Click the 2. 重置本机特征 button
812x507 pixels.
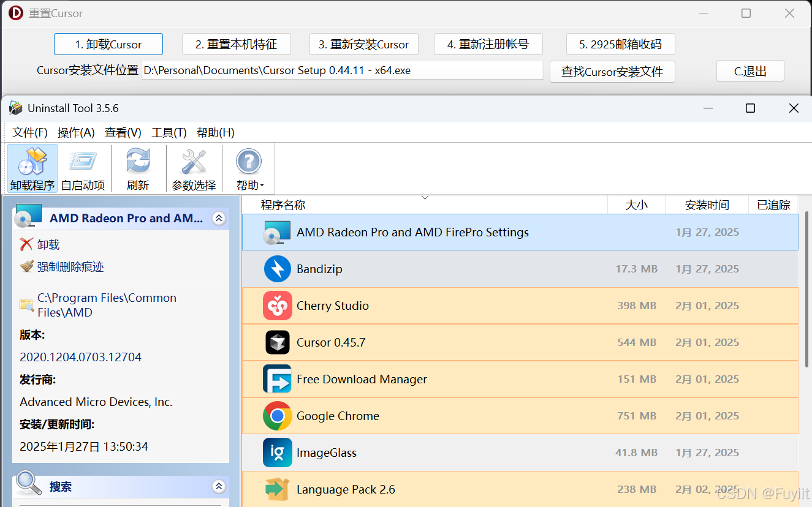236,44
